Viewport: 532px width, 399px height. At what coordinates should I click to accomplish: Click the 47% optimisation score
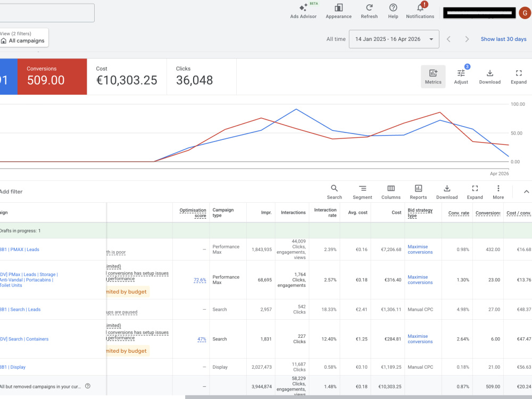202,339
